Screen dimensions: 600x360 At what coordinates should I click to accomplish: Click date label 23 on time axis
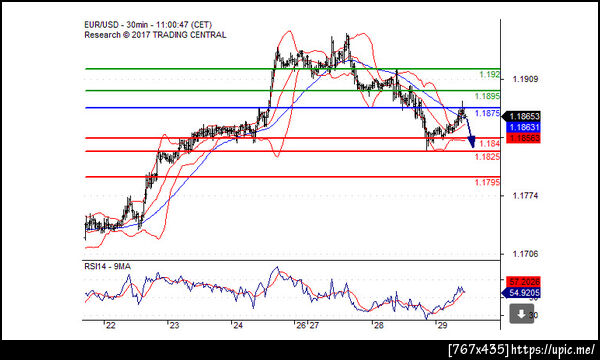point(174,326)
